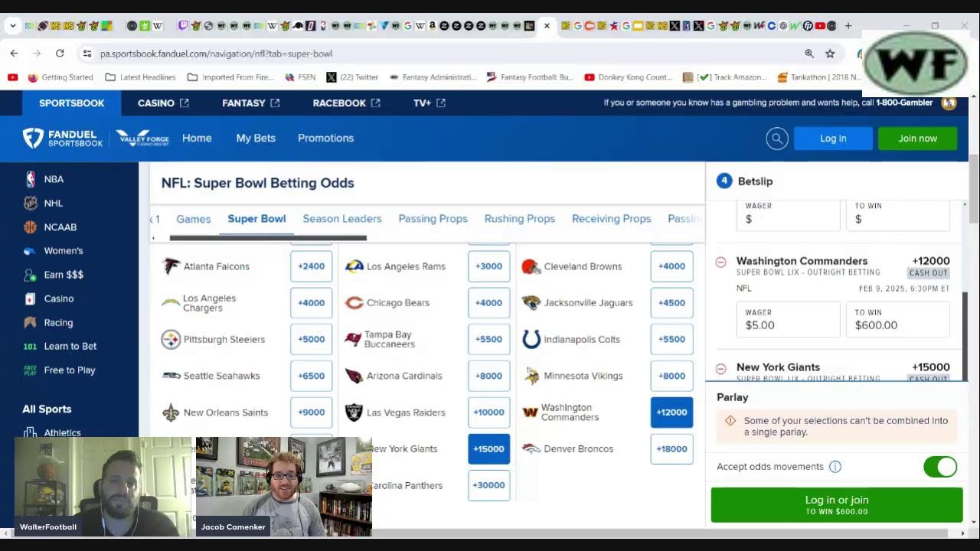Viewport: 980px width, 551px height.
Task: Open My Bets link
Action: [256, 139]
